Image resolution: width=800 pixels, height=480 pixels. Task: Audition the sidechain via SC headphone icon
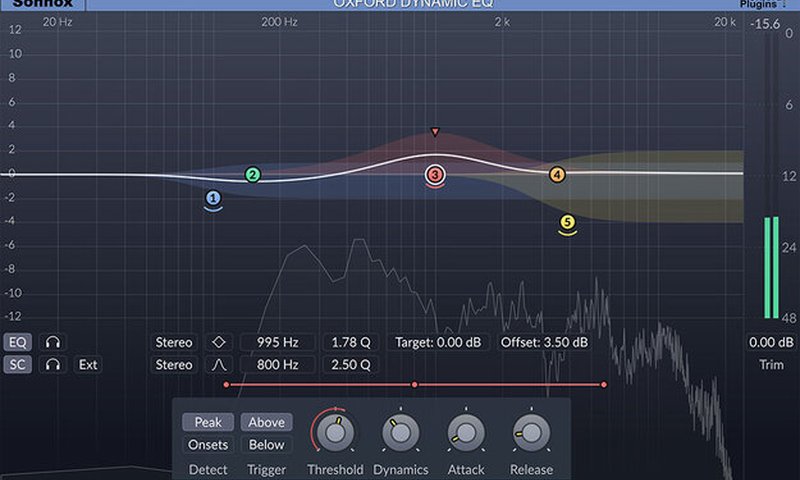click(x=52, y=365)
